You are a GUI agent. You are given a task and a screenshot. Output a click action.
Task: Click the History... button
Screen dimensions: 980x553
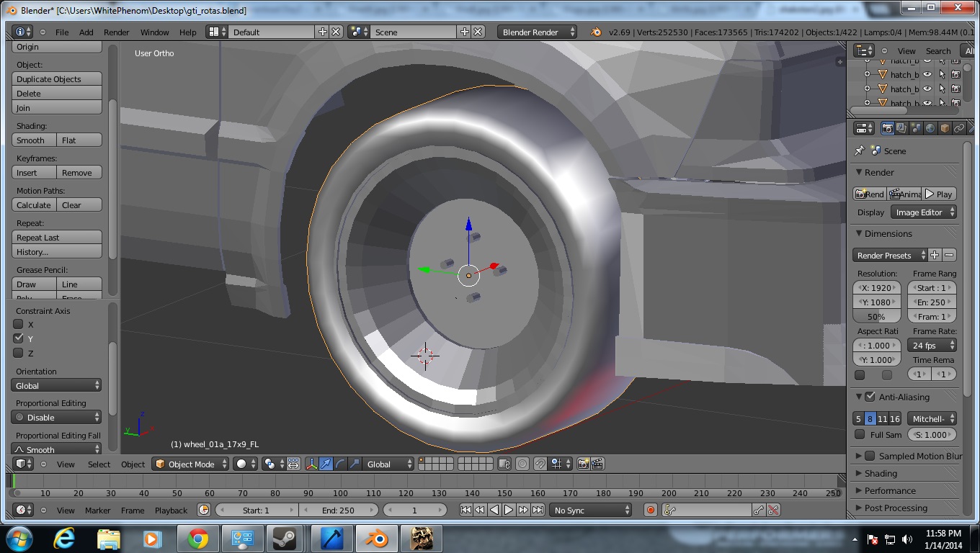click(57, 251)
